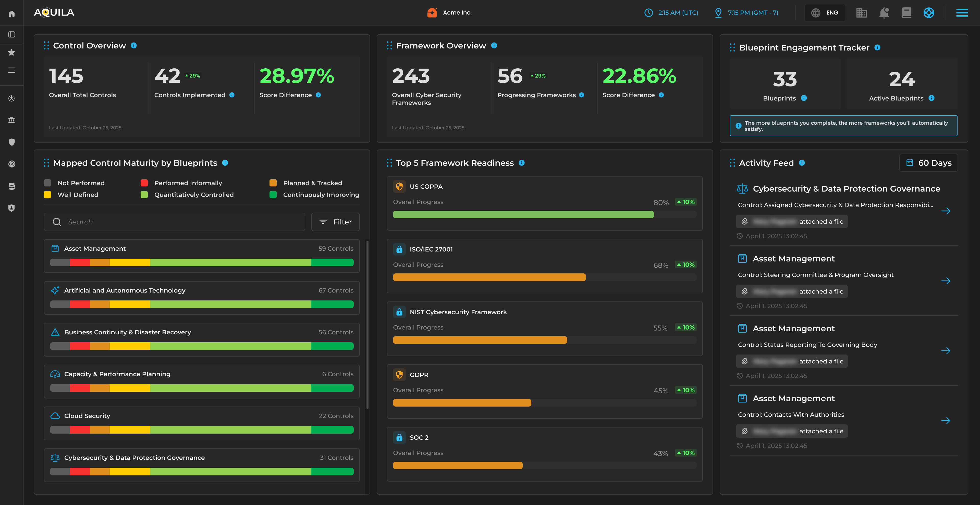The image size is (980, 505).
Task: Click the shield icon in sidebar
Action: click(x=12, y=142)
